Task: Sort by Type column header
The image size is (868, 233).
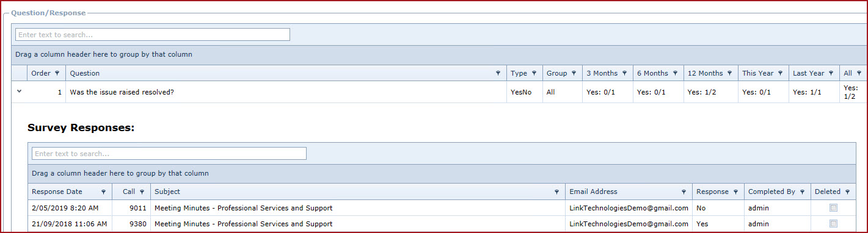Action: click(519, 73)
